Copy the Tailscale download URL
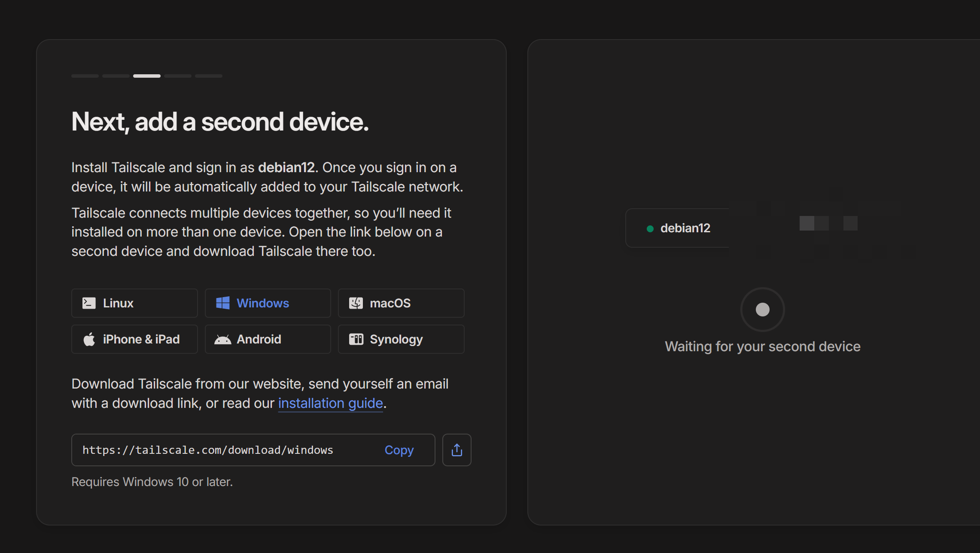This screenshot has height=553, width=980. pos(399,450)
